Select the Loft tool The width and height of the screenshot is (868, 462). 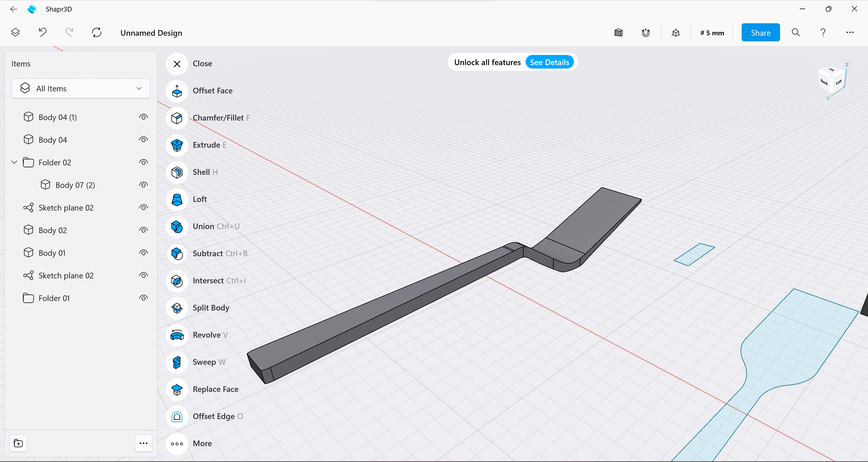(x=177, y=199)
